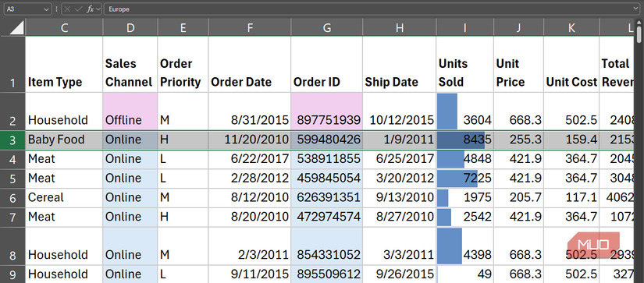Confirm entry with formula bar checkmark icon
The height and width of the screenshot is (283, 644).
coord(79,9)
